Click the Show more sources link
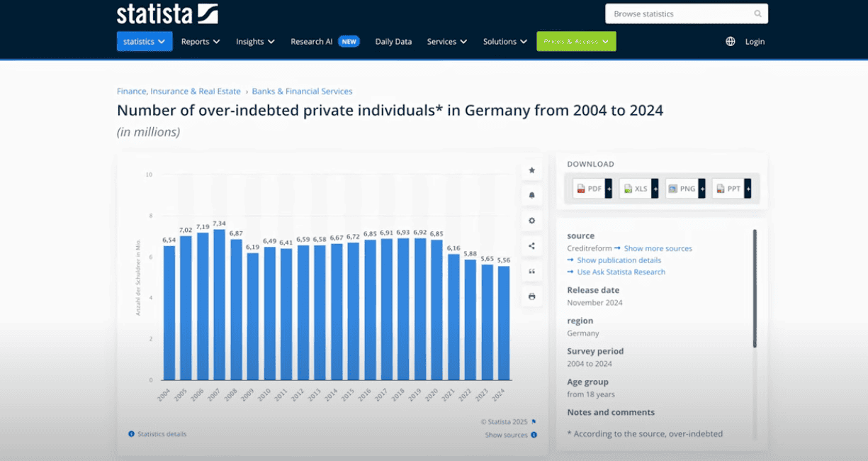868x461 pixels. (x=658, y=249)
